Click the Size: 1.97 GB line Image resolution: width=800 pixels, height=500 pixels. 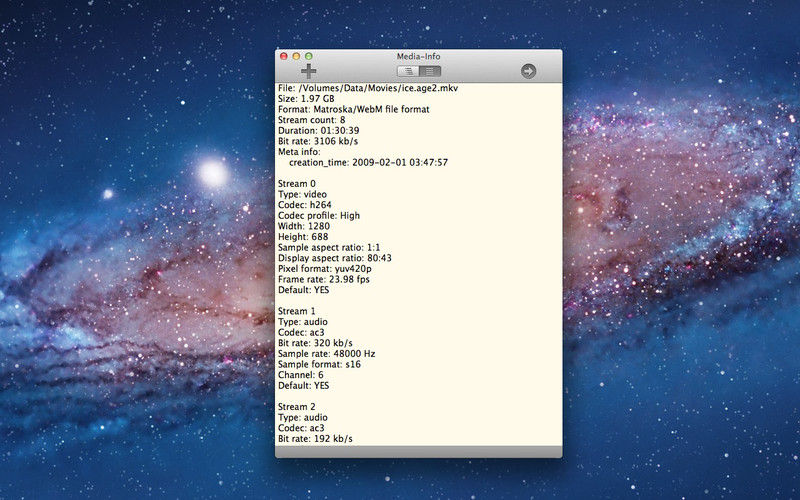pos(306,98)
